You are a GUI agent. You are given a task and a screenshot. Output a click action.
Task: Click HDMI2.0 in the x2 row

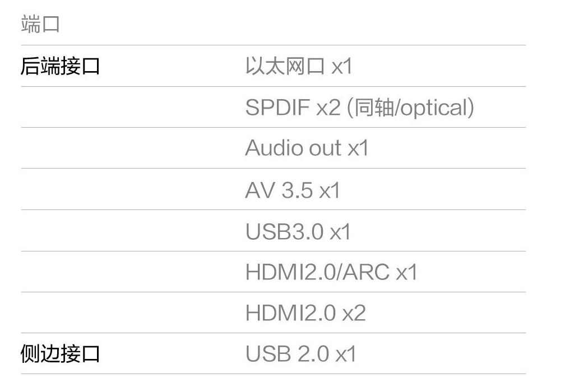(290, 313)
